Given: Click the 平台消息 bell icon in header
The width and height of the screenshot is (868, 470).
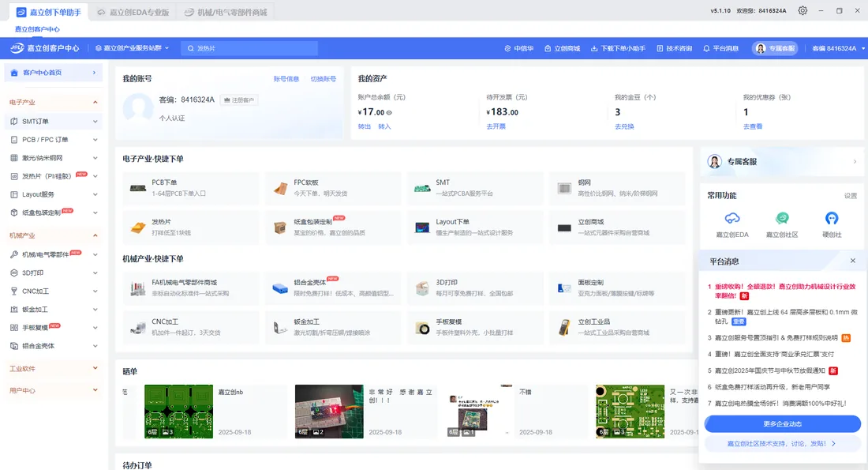Looking at the screenshot, I should [706, 49].
